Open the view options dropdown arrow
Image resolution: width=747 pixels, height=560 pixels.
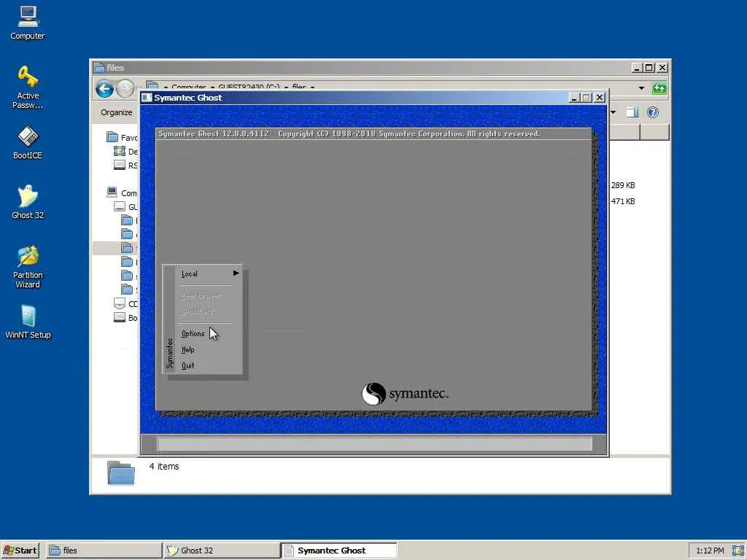pyautogui.click(x=613, y=112)
